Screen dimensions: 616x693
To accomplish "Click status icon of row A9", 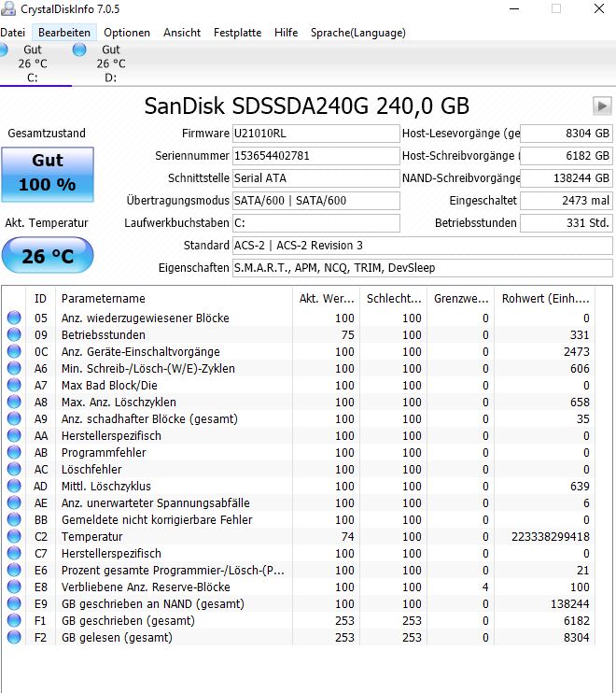I will pos(14,418).
